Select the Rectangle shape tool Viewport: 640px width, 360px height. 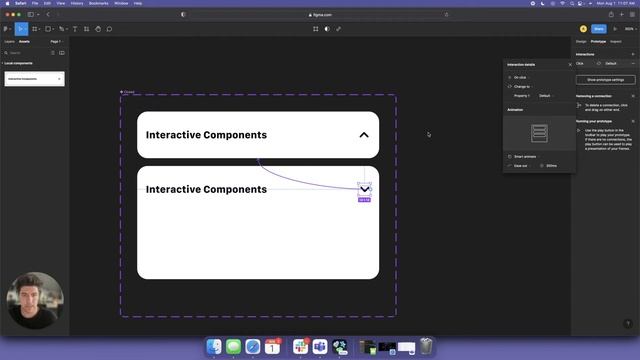pos(49,29)
